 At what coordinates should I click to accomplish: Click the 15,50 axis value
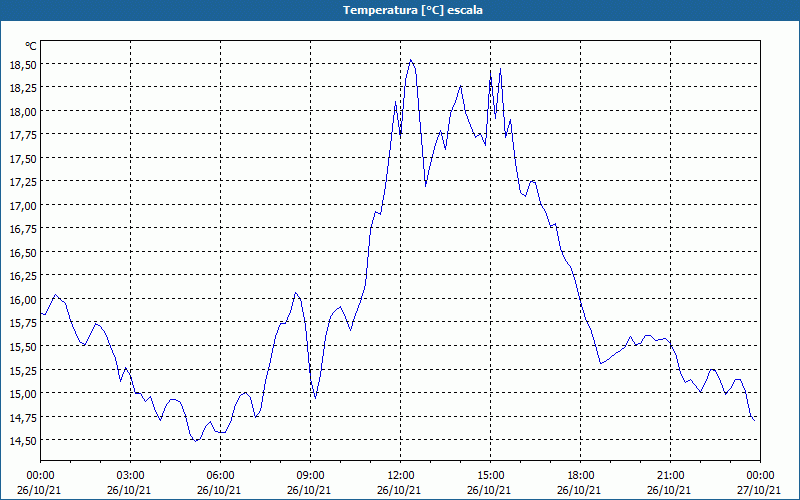(x=23, y=346)
